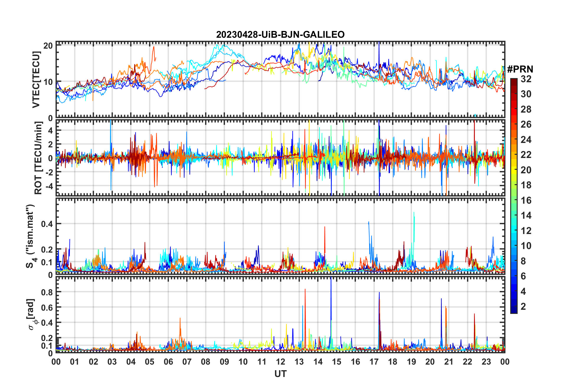Click the ROT [TECU/min] y-axis label

coord(38,158)
